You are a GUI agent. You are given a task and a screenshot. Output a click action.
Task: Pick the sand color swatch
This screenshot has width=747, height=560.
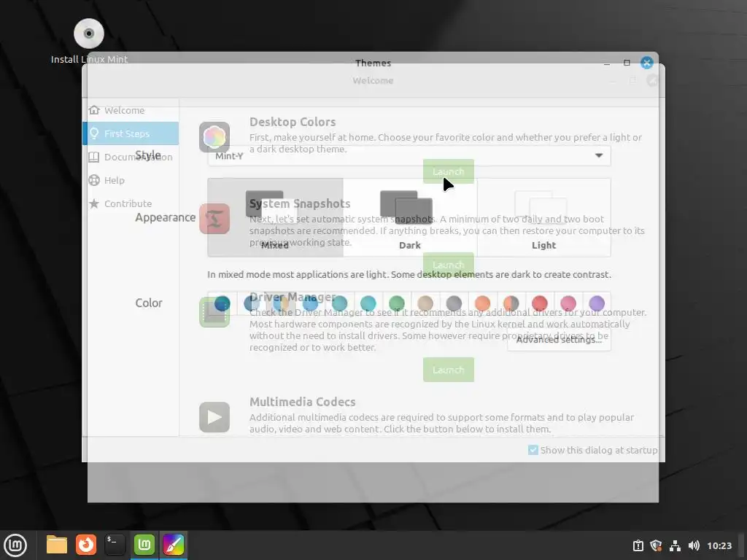[425, 303]
